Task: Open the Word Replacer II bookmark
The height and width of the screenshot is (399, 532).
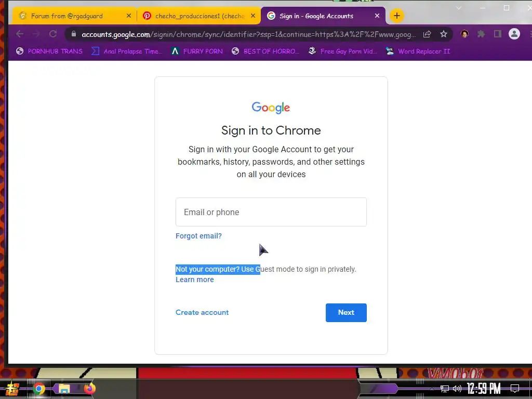Action: click(418, 51)
